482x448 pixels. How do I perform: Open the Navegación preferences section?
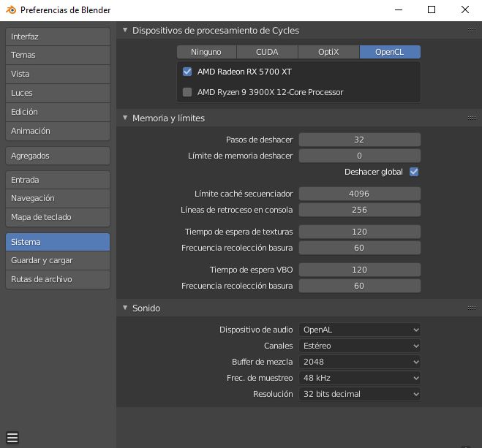click(58, 198)
